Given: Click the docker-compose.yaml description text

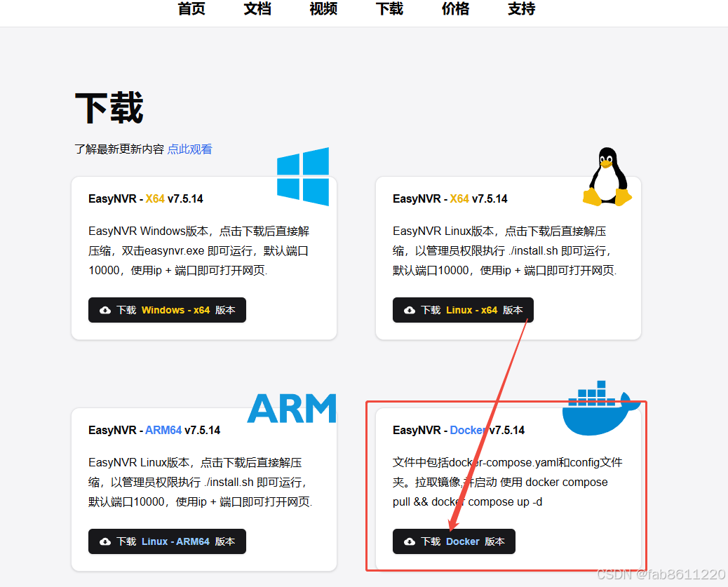Looking at the screenshot, I should pyautogui.click(x=508, y=482).
